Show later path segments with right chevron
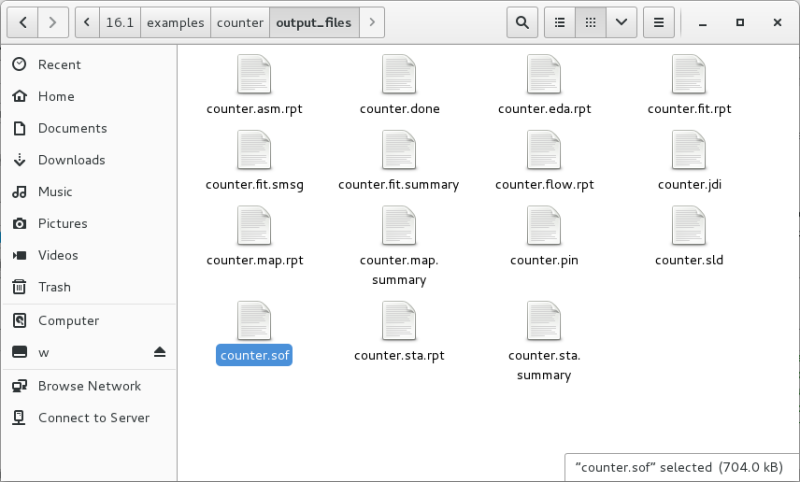 (x=372, y=22)
